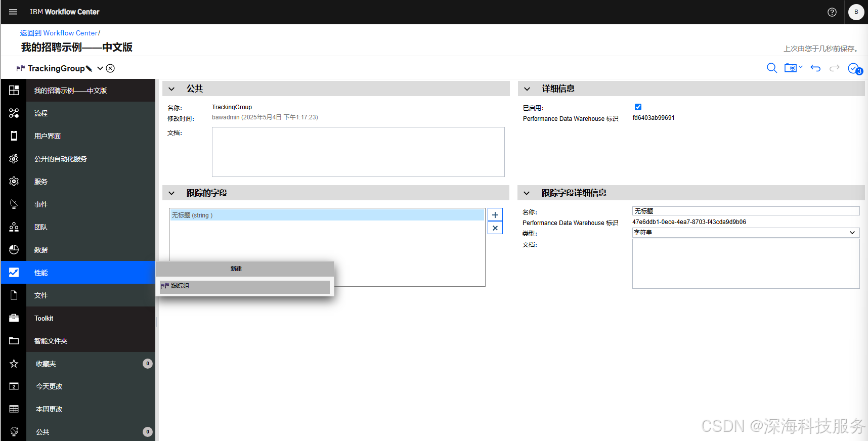868x441 pixels.
Task: Take a snapshot with camera icon
Action: pos(791,68)
